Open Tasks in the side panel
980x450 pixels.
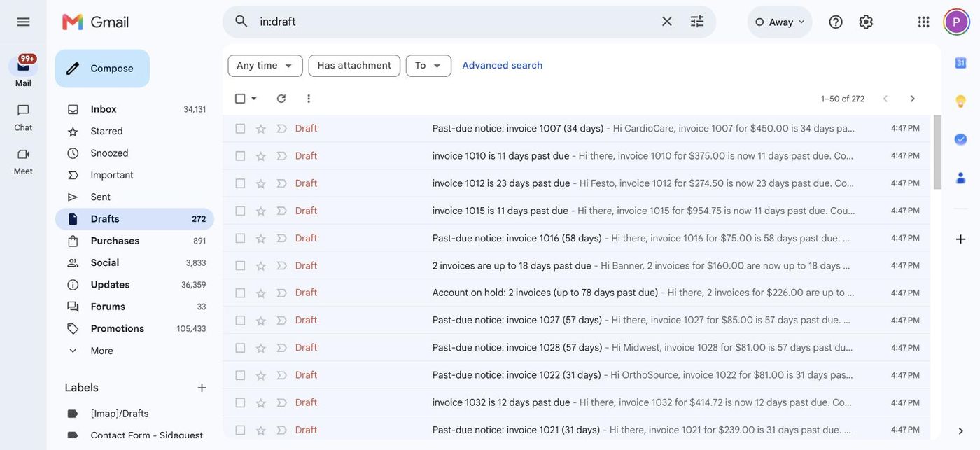coord(960,139)
